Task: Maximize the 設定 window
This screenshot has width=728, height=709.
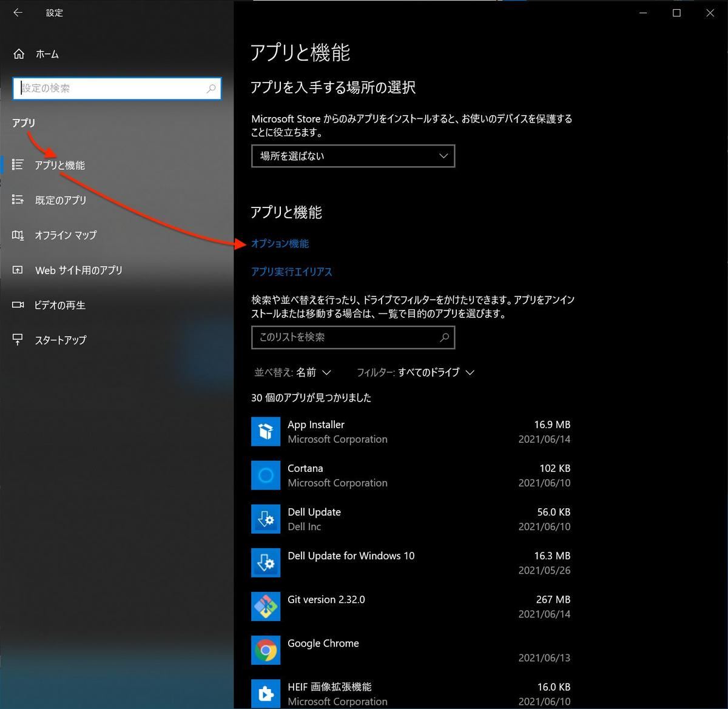Action: coord(677,13)
